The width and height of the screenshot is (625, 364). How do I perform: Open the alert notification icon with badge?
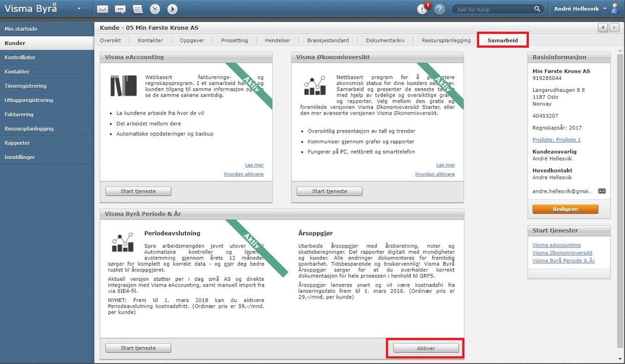point(422,8)
